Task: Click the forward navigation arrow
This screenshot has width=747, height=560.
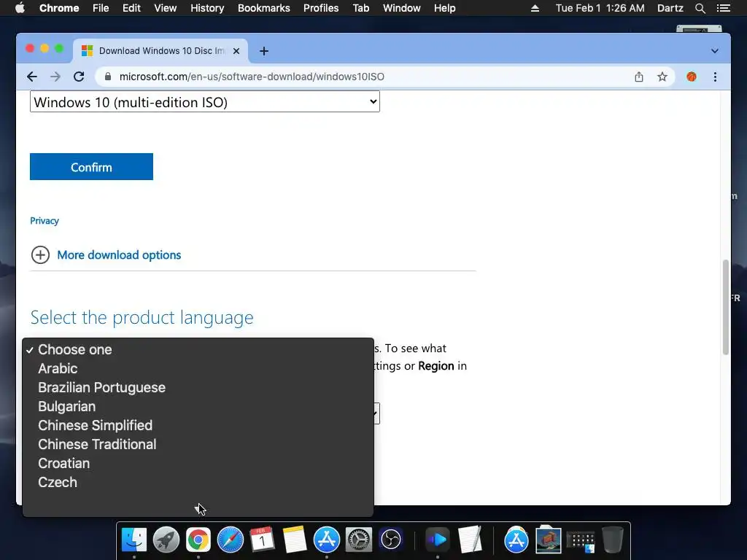Action: [x=55, y=77]
